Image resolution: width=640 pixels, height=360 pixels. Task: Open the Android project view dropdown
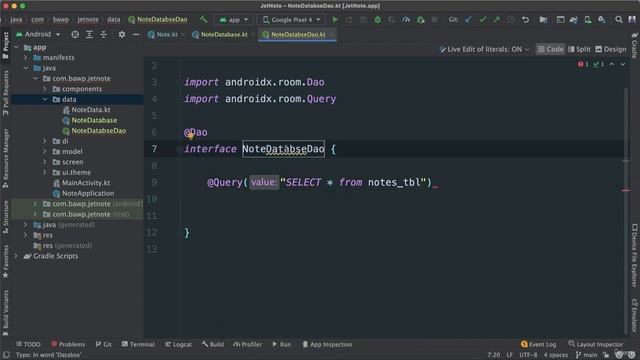click(x=38, y=34)
